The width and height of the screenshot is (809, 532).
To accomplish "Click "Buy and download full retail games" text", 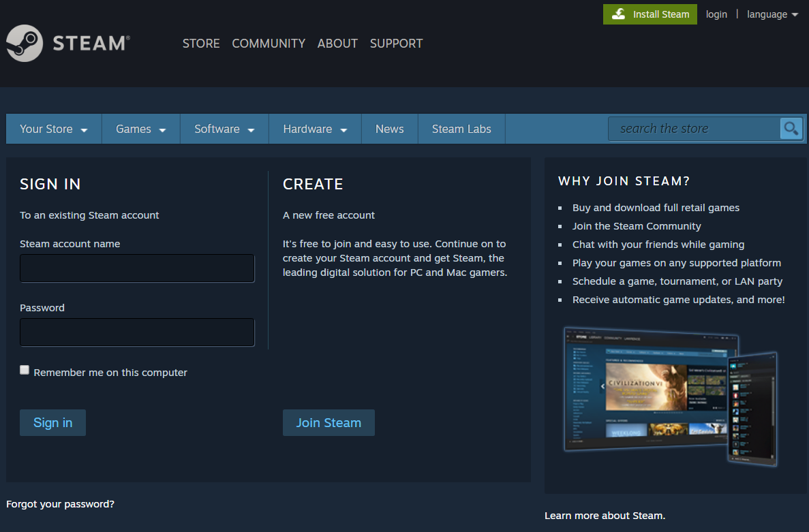I will pos(656,208).
